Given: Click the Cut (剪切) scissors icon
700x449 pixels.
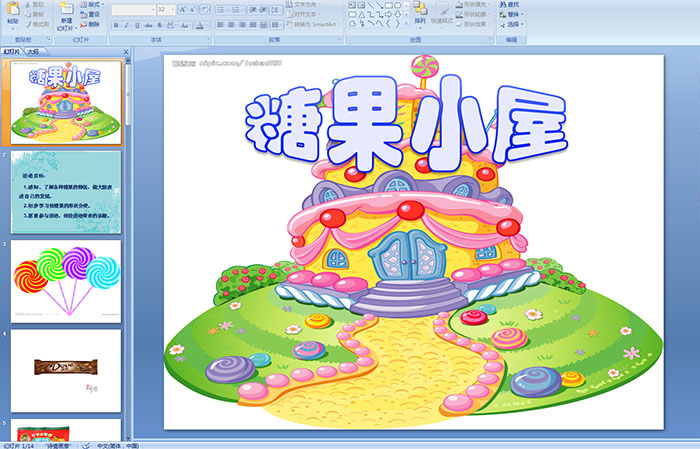Looking at the screenshot, I should click(x=28, y=4).
